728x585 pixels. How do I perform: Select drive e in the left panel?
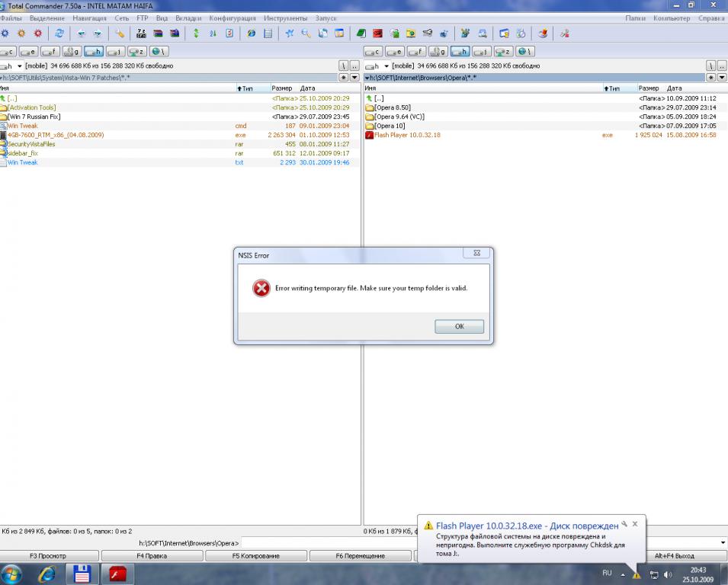pyautogui.click(x=28, y=52)
